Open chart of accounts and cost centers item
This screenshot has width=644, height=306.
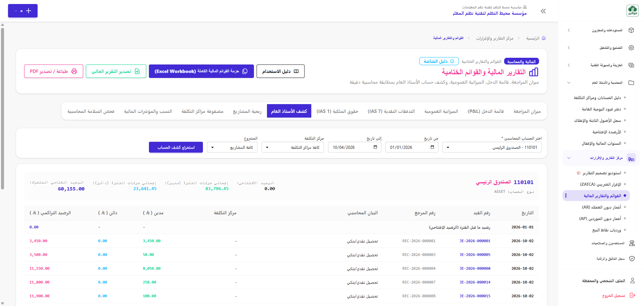(x=597, y=98)
